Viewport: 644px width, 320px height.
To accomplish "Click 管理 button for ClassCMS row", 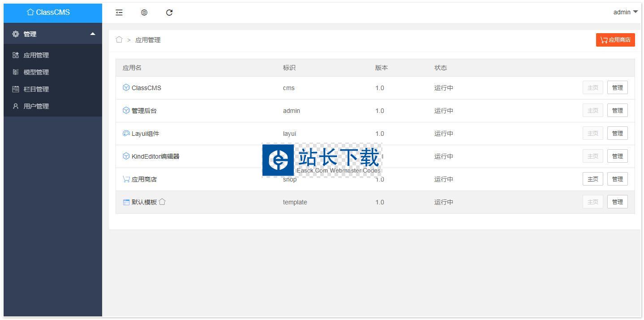I will pos(617,88).
